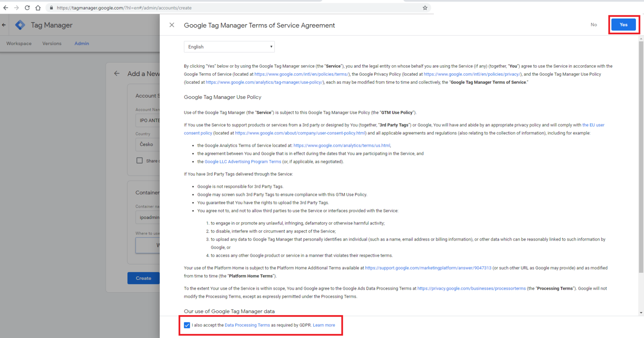
Task: Open the Data Processing Terms link
Action: 247,325
